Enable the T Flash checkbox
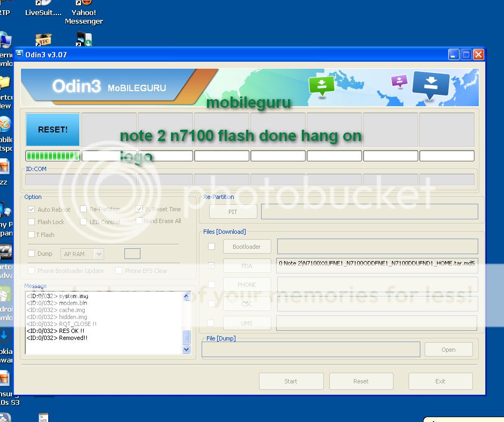This screenshot has height=422, width=504. tap(31, 235)
